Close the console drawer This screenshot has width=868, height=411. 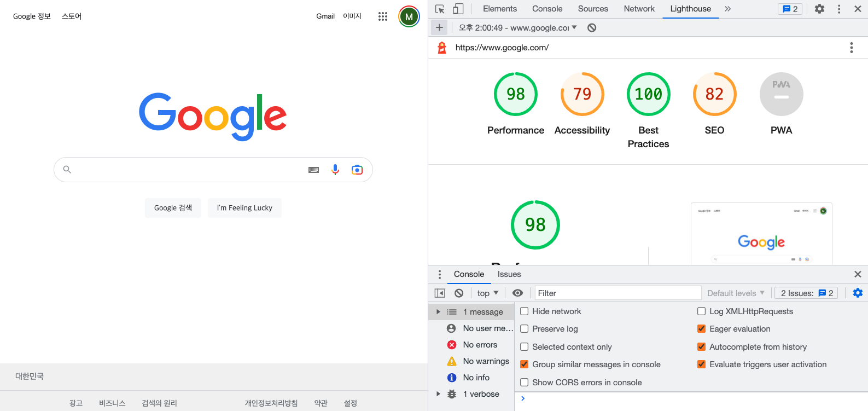coord(858,274)
